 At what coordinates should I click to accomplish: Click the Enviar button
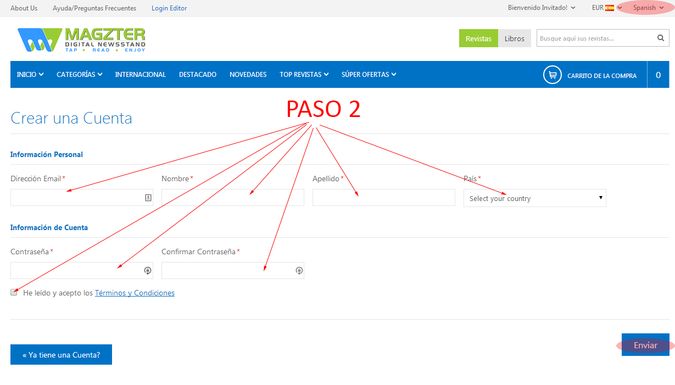coord(645,345)
